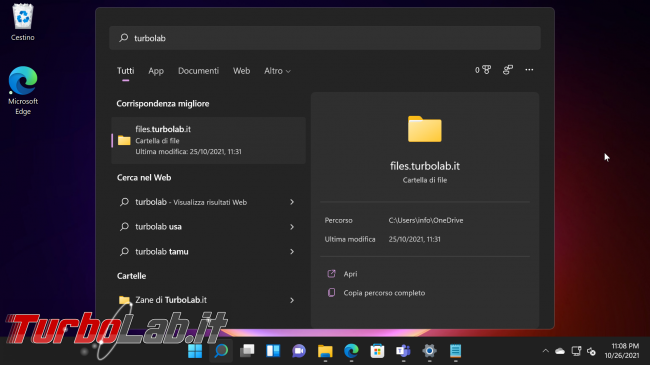650x365 pixels.
Task: Switch to the Documenti tab
Action: coord(198,71)
